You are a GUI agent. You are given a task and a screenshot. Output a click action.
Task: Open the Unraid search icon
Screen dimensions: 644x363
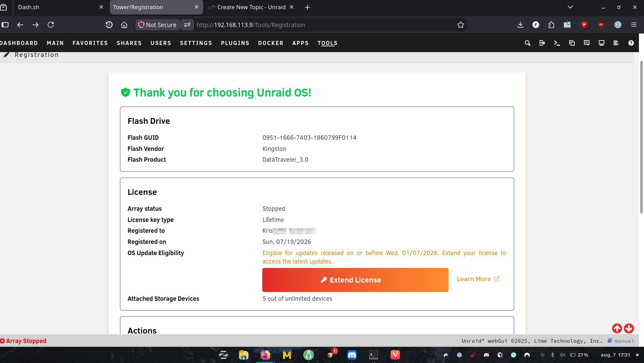click(527, 43)
